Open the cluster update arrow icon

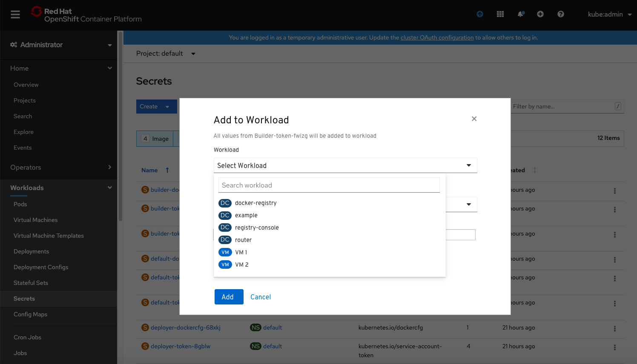(x=480, y=14)
